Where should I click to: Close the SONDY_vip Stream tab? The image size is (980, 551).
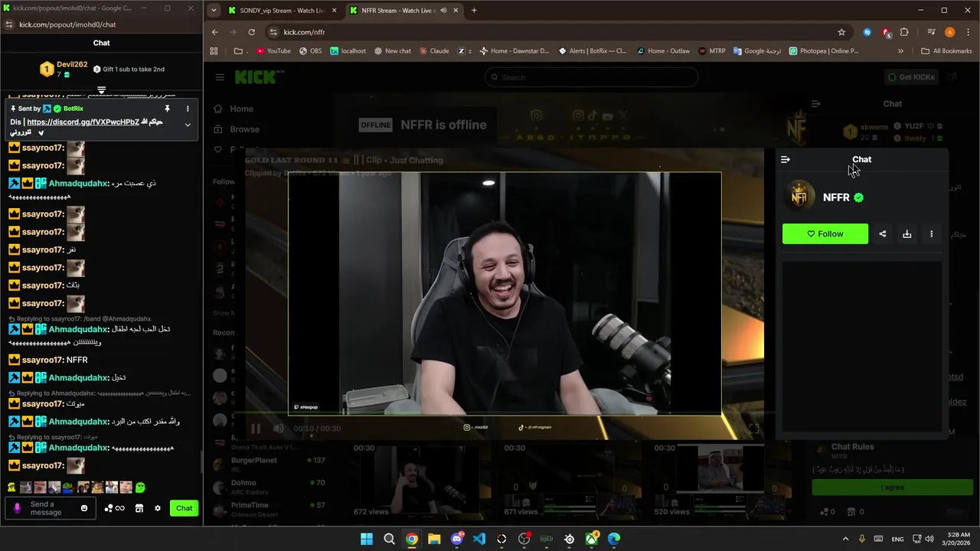tap(334, 11)
